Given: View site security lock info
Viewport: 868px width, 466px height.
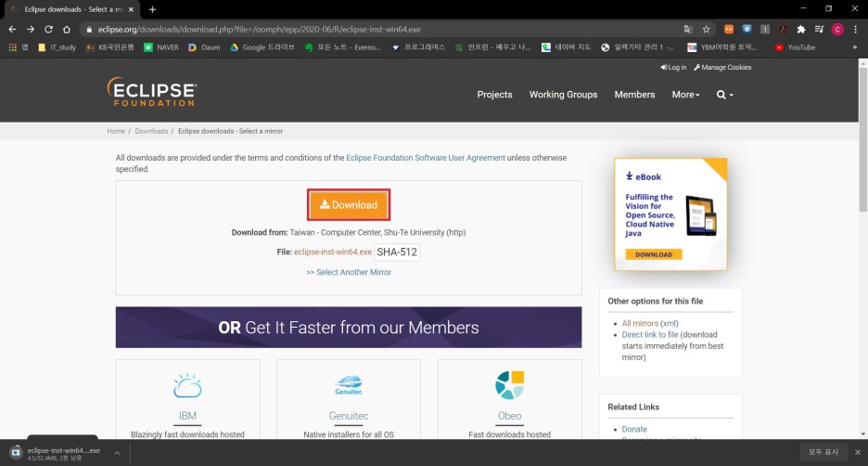Looking at the screenshot, I should pyautogui.click(x=89, y=30).
